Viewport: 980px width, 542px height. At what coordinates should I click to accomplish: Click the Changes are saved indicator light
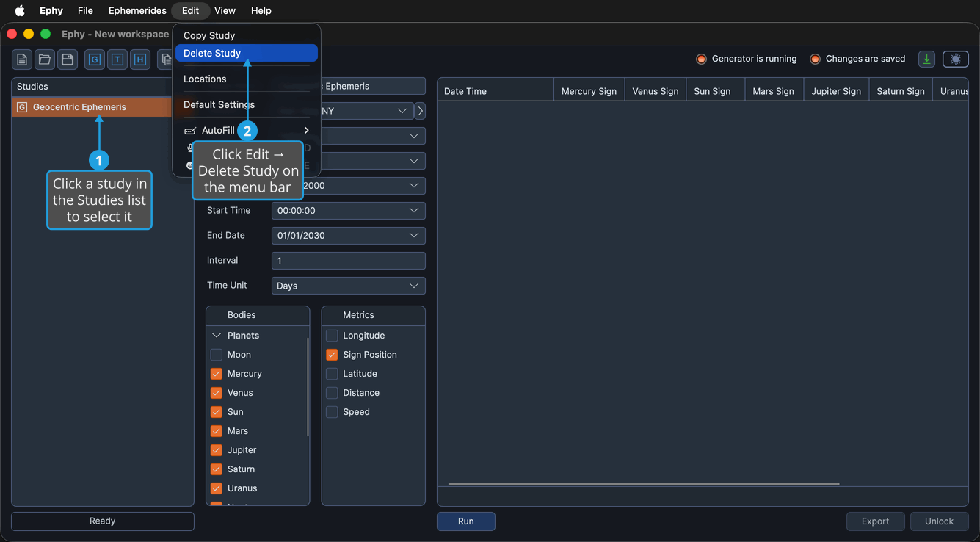point(815,59)
